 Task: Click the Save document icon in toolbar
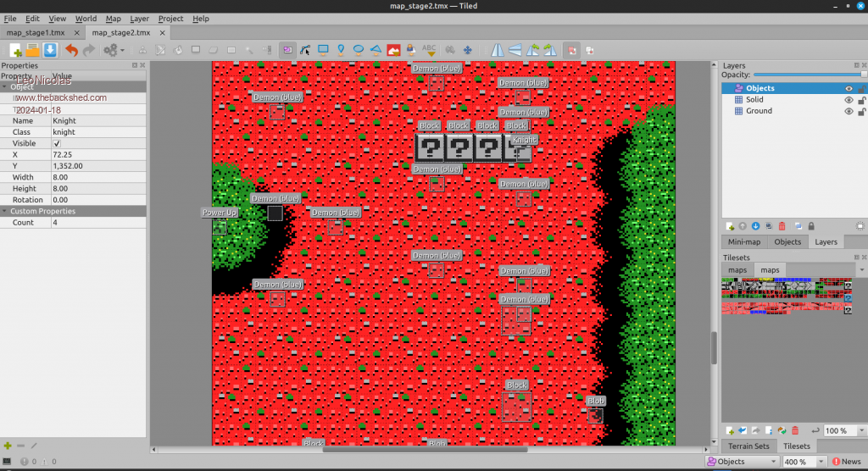[x=50, y=50]
